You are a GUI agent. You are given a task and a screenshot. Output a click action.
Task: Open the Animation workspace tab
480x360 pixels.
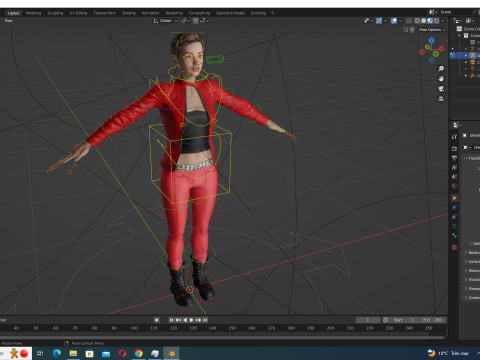[x=150, y=13]
